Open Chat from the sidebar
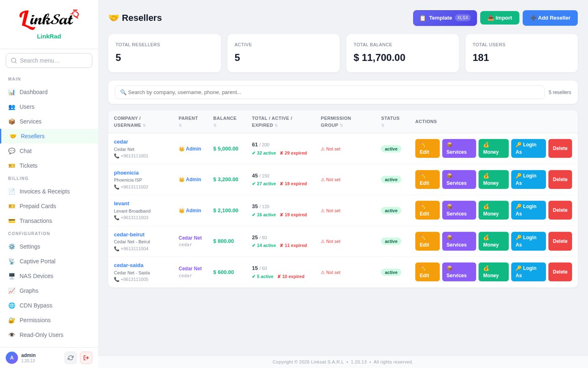Image resolution: width=588 pixels, height=368 pixels. coord(49,151)
